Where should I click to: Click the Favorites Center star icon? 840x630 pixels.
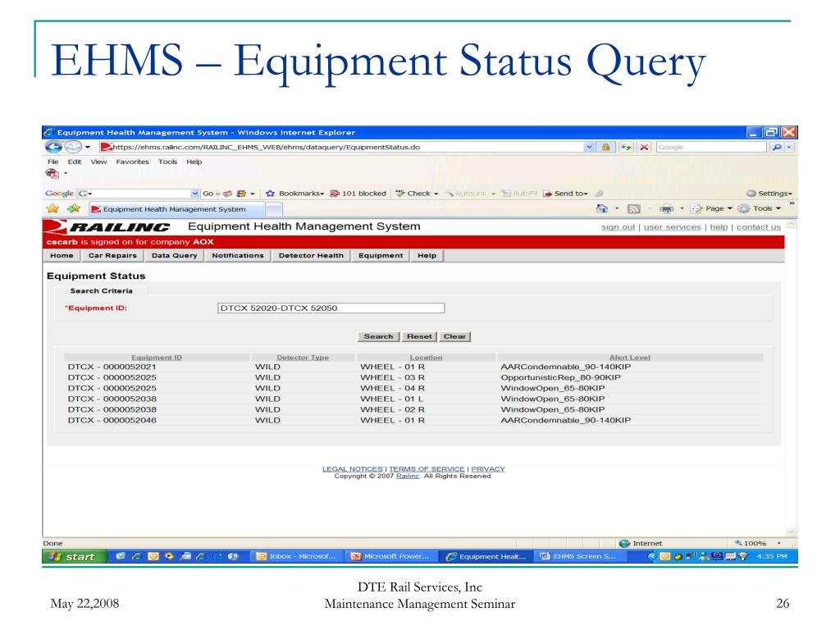(52, 208)
